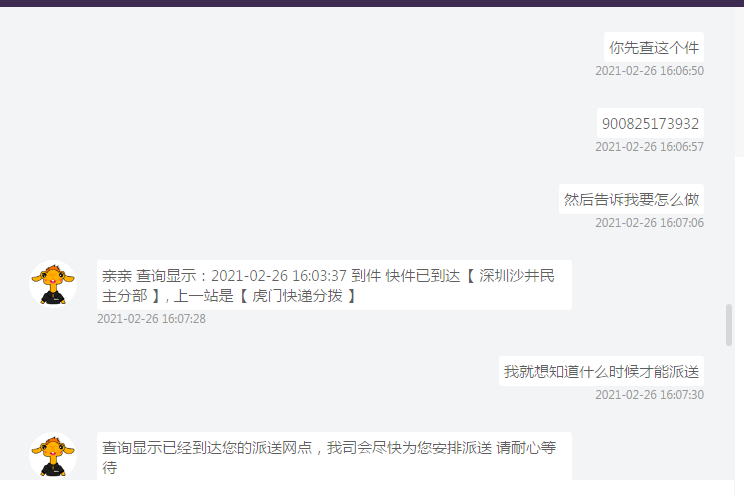Click the timestamp 2021-02-26 16:07:06
This screenshot has width=744, height=497.
650,223
